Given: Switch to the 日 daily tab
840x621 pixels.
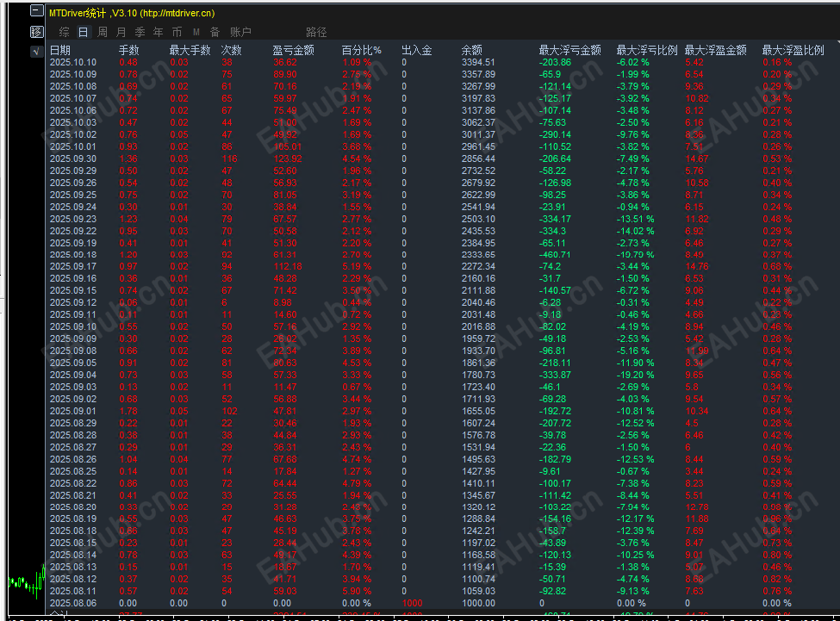Looking at the screenshot, I should (x=83, y=32).
